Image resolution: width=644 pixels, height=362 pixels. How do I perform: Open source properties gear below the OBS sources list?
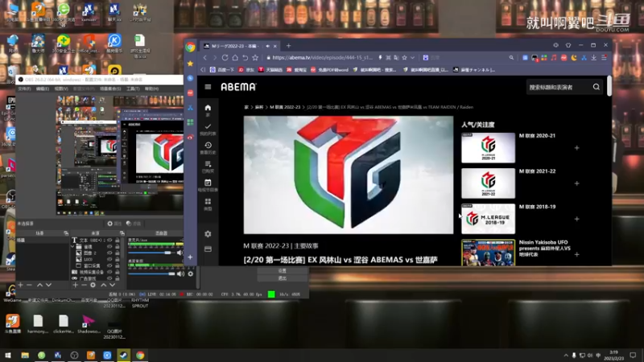click(93, 285)
